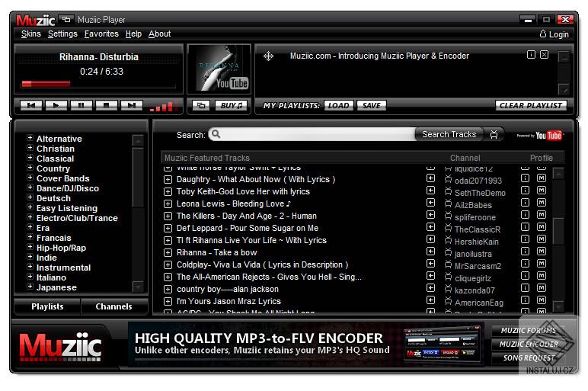Open M profile for Daughtry track row
Image resolution: width=588 pixels, height=391 pixels.
pos(541,178)
